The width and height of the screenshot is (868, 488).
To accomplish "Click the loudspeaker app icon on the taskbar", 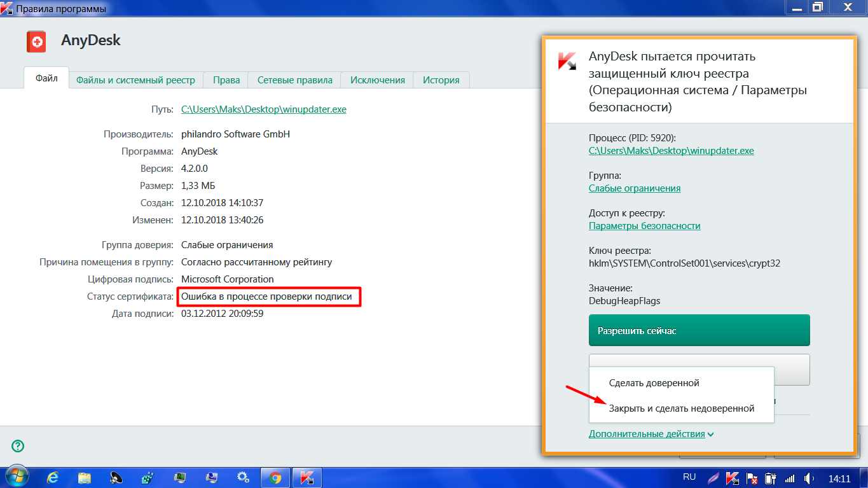I will (x=116, y=477).
